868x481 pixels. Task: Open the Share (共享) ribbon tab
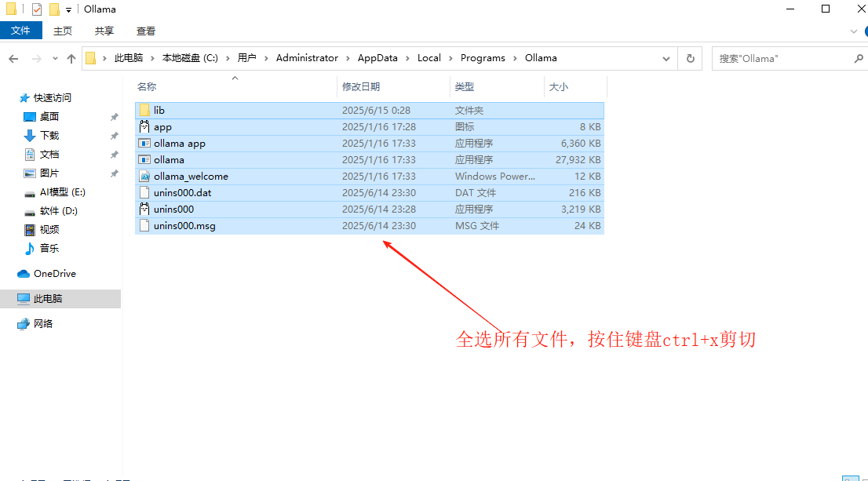104,31
